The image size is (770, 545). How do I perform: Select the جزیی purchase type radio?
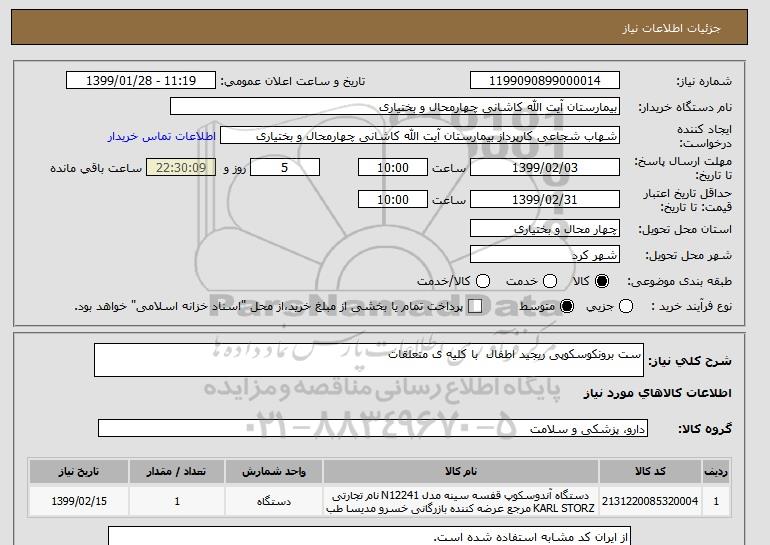(x=626, y=306)
